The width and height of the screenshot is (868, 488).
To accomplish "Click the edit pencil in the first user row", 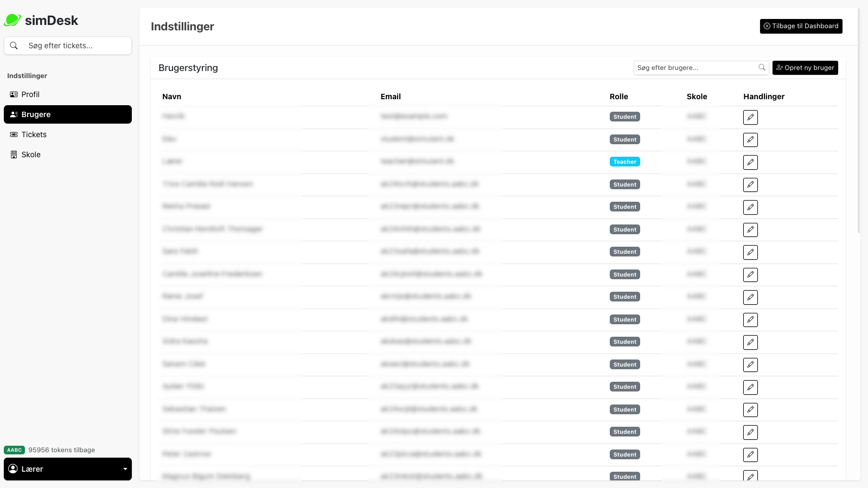I will coord(750,117).
